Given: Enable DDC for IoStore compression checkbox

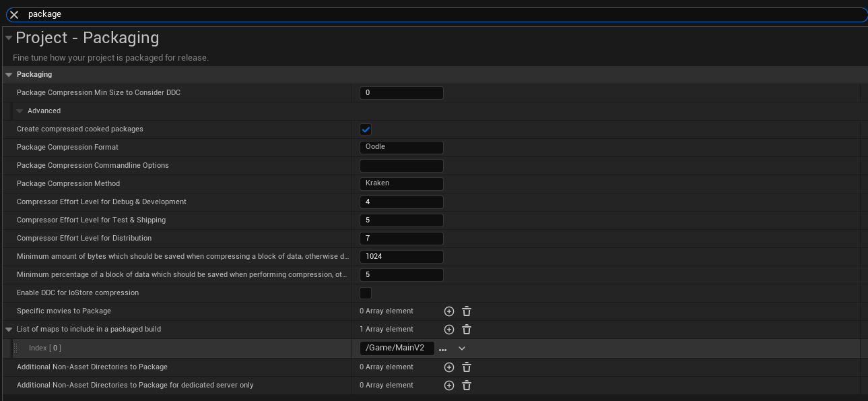Looking at the screenshot, I should click(366, 293).
